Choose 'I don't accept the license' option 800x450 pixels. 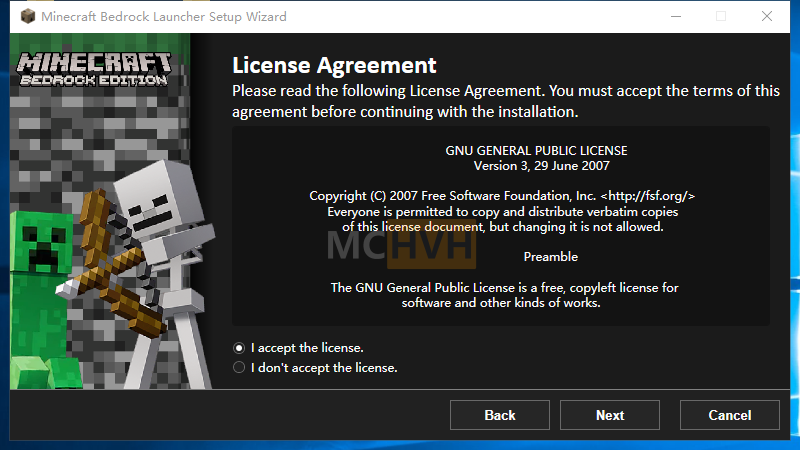tap(239, 367)
